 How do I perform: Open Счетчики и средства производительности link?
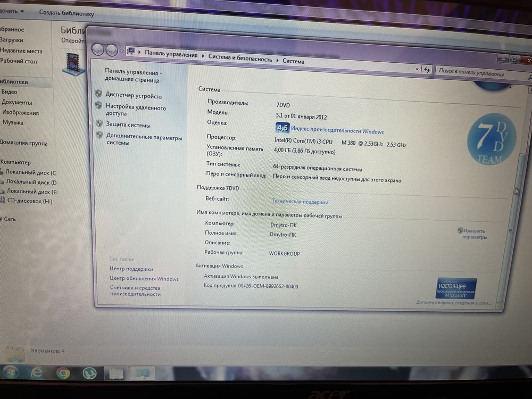(x=135, y=291)
